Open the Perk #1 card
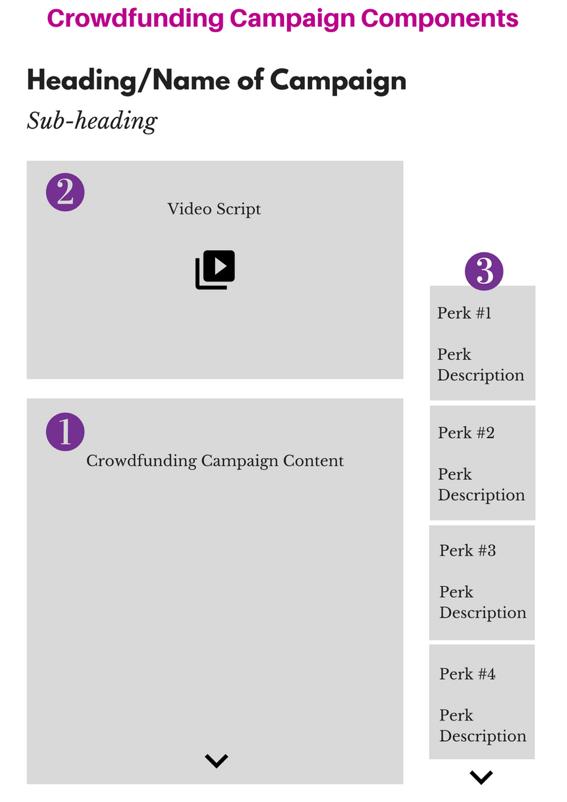 (x=482, y=343)
